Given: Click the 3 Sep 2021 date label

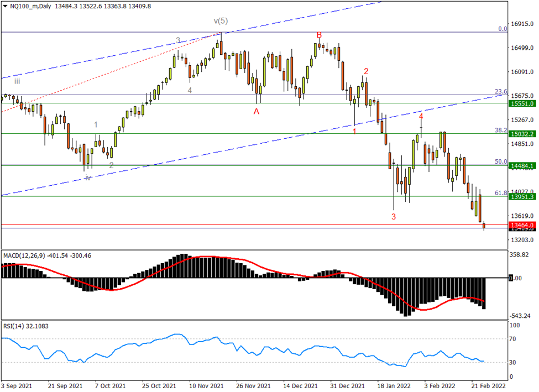Looking at the screenshot, I should coord(16,386).
